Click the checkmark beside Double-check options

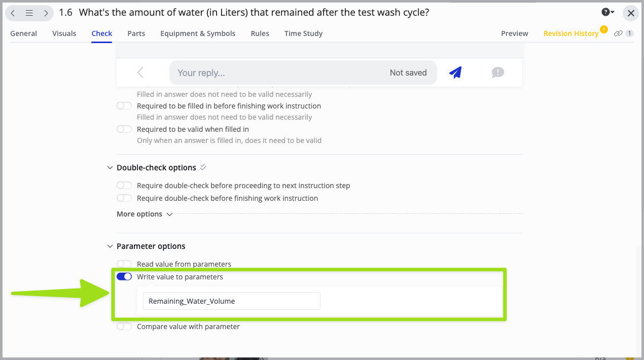tap(203, 166)
